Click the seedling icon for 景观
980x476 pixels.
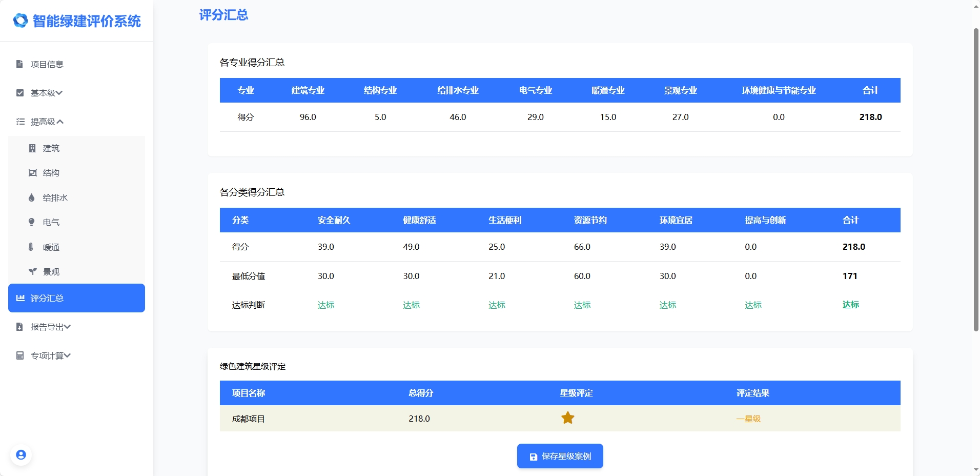(x=32, y=271)
